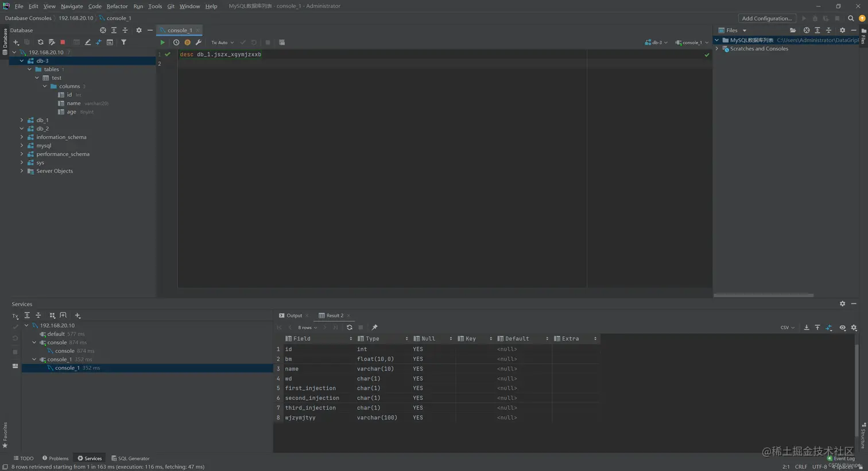The height and width of the screenshot is (471, 868).
Task: Collapse the tables folder
Action: click(x=30, y=69)
